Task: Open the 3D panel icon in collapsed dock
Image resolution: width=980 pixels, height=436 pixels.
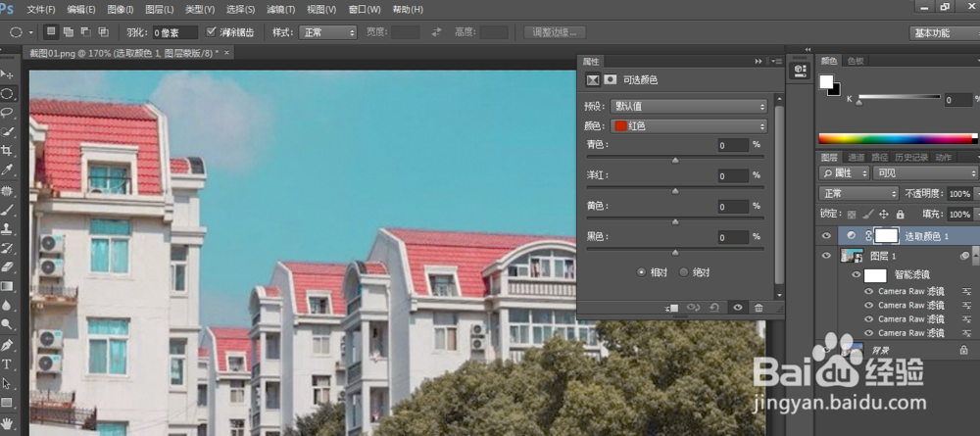Action: pyautogui.click(x=800, y=71)
